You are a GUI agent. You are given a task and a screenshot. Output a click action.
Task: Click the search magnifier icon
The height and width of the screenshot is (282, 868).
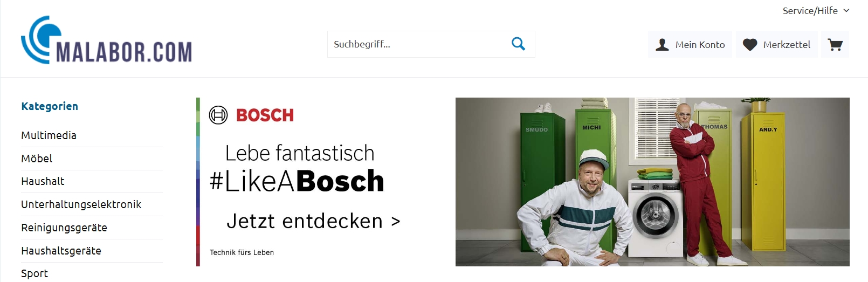tap(518, 44)
